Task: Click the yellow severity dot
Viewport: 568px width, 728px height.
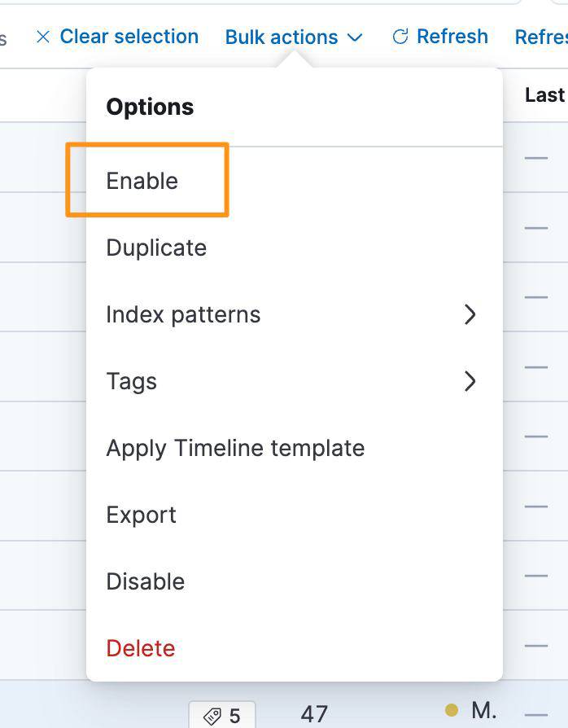Action: [x=452, y=711]
